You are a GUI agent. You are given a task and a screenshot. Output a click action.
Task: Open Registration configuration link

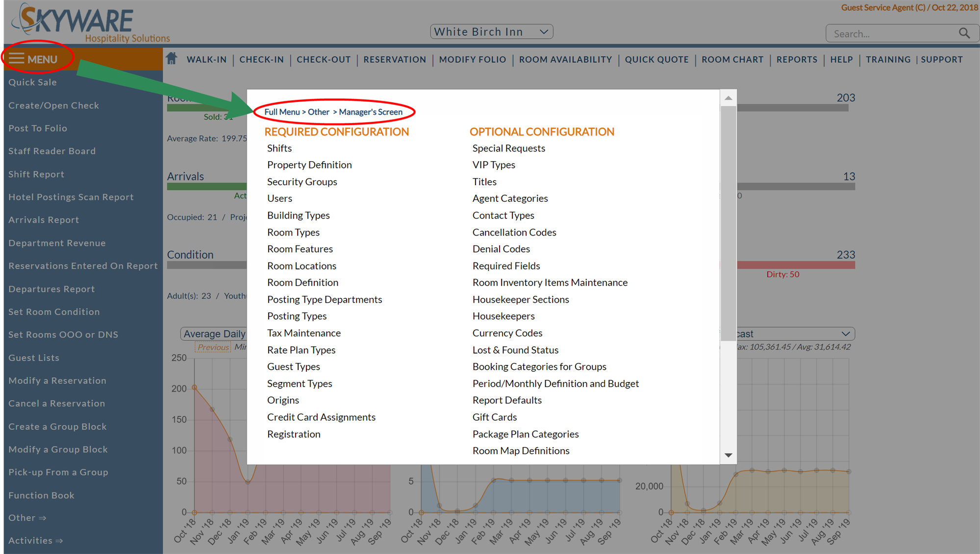click(294, 434)
